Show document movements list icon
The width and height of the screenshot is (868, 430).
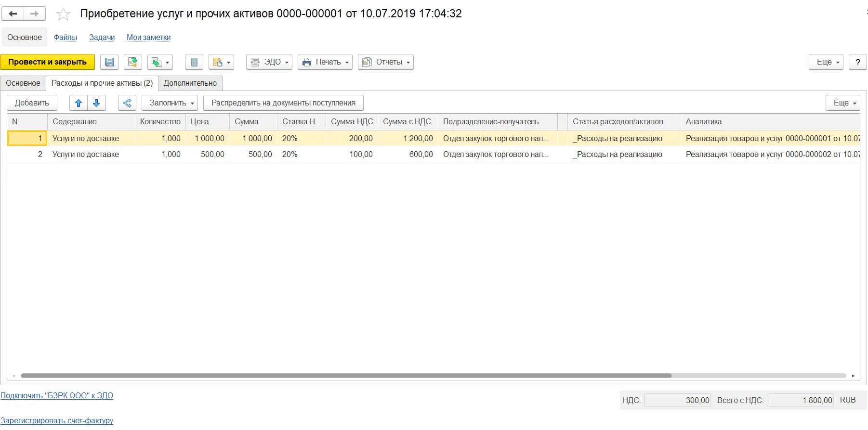(194, 62)
